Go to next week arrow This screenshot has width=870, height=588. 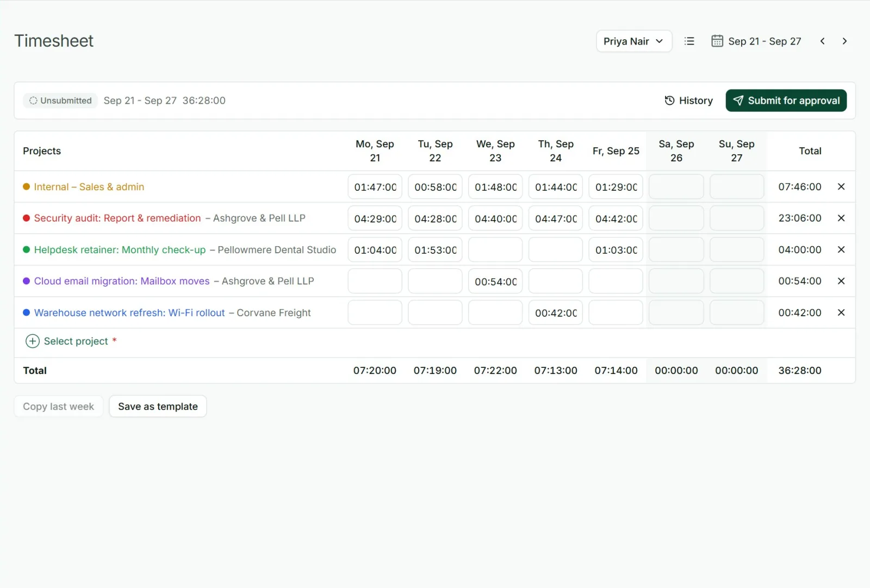(844, 41)
